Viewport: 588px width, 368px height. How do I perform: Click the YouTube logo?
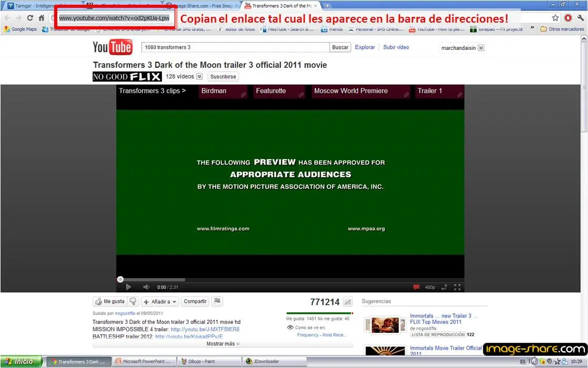[x=112, y=47]
